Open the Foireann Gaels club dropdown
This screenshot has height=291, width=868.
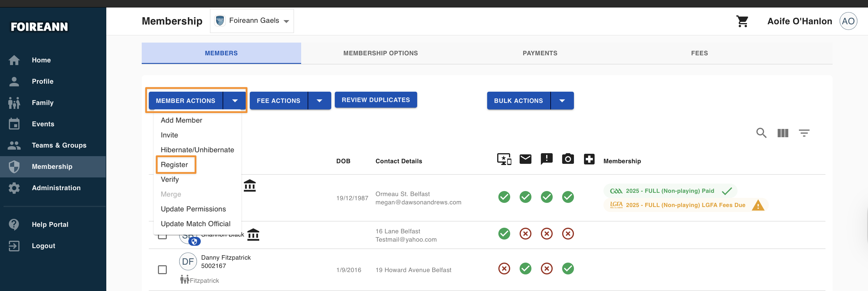pos(252,21)
